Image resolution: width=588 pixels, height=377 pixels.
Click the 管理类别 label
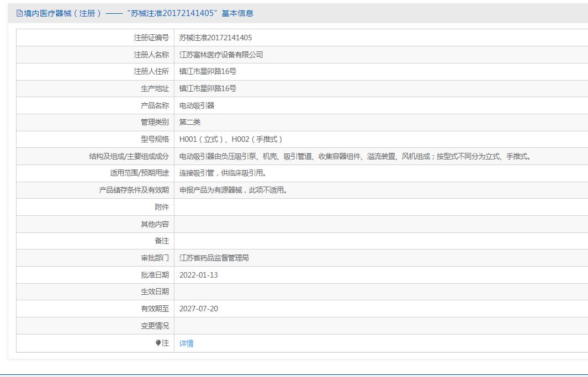pos(155,122)
